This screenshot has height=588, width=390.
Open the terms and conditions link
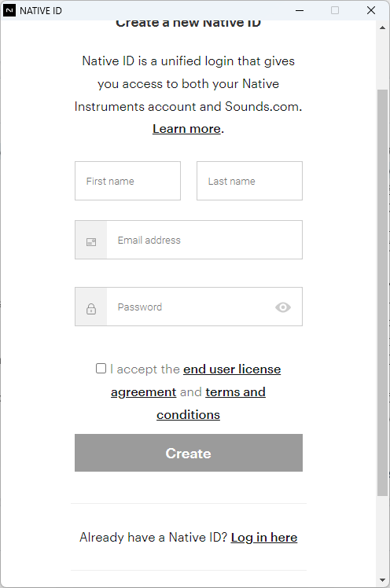(212, 403)
